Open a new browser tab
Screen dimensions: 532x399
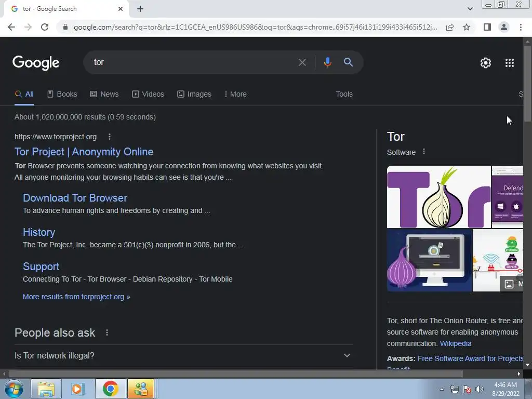(140, 9)
